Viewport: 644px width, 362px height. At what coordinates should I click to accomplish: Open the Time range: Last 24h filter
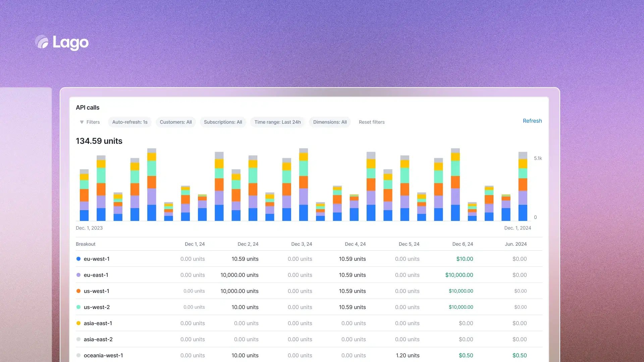[x=277, y=122]
